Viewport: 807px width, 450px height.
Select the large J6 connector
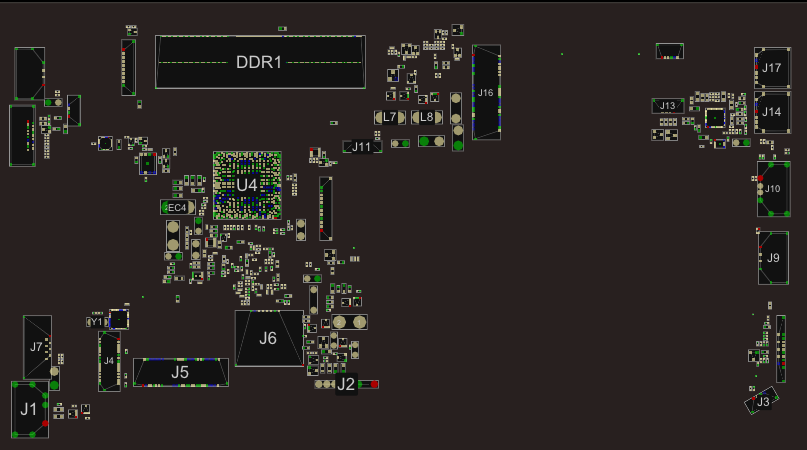coord(268,338)
